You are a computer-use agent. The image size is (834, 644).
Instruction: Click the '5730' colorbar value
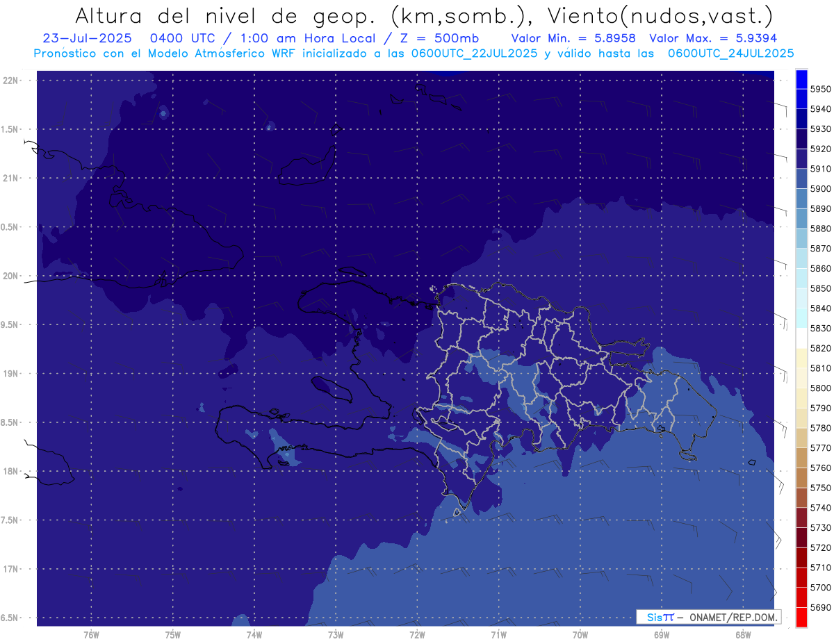point(820,528)
